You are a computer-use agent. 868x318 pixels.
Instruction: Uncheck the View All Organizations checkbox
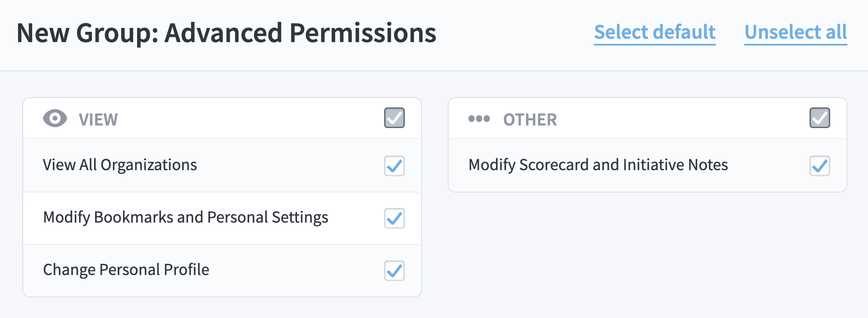point(394,166)
